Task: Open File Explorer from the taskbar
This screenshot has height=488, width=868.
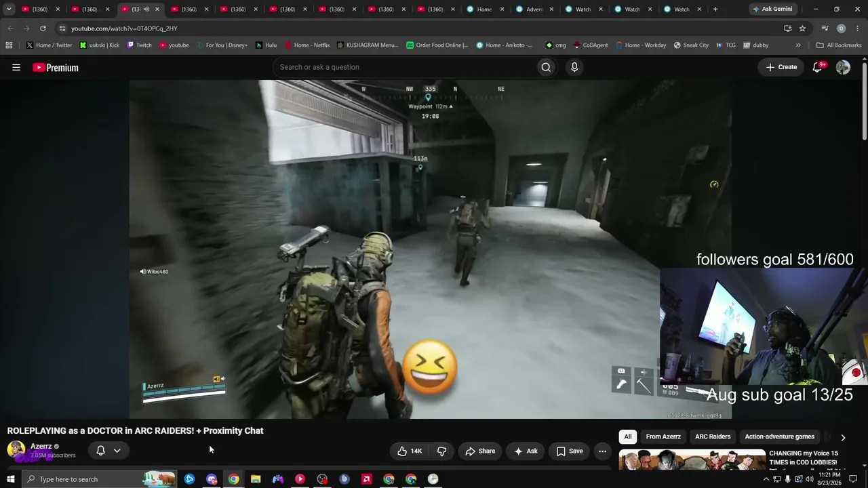Action: (256, 479)
